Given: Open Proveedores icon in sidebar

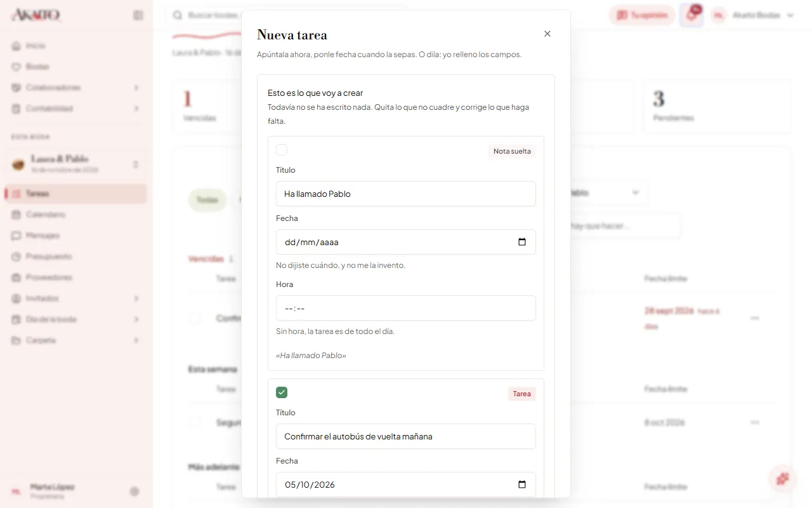Looking at the screenshot, I should [x=16, y=277].
